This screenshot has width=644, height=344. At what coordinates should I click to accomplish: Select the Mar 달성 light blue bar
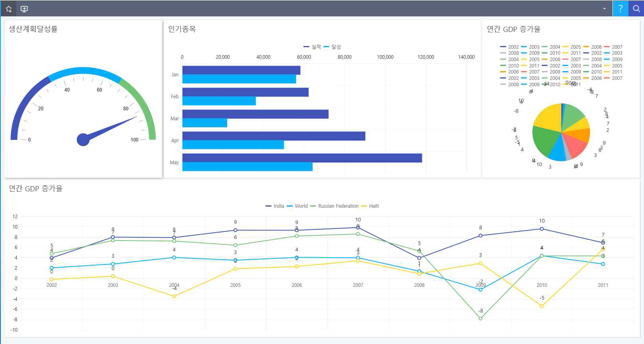point(205,123)
